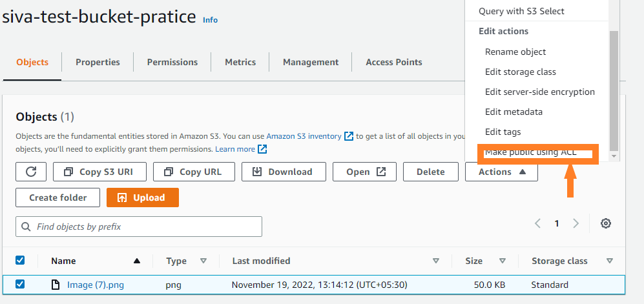The height and width of the screenshot is (304, 644).
Task: Click the Copy S3 URI button
Action: pyautogui.click(x=100, y=172)
